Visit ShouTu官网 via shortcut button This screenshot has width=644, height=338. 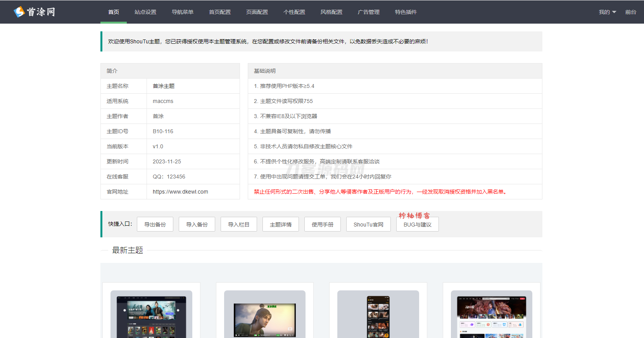pyautogui.click(x=368, y=225)
